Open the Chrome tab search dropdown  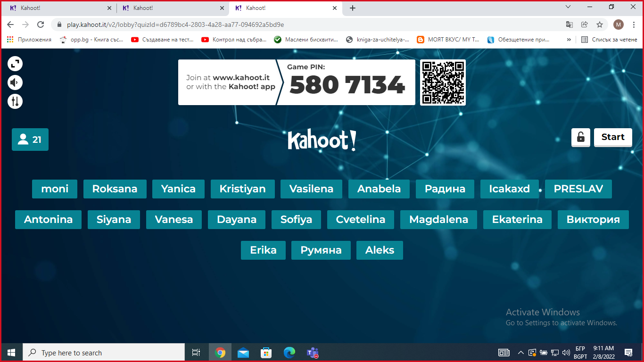point(568,7)
